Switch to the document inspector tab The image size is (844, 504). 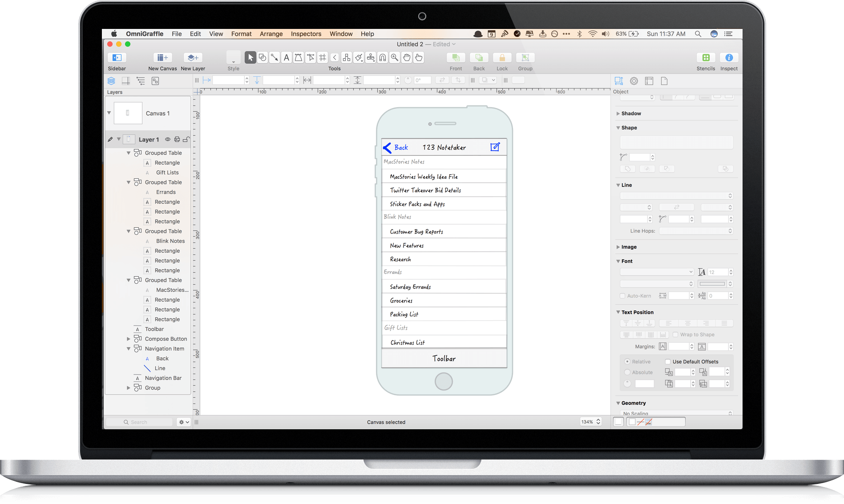click(664, 81)
